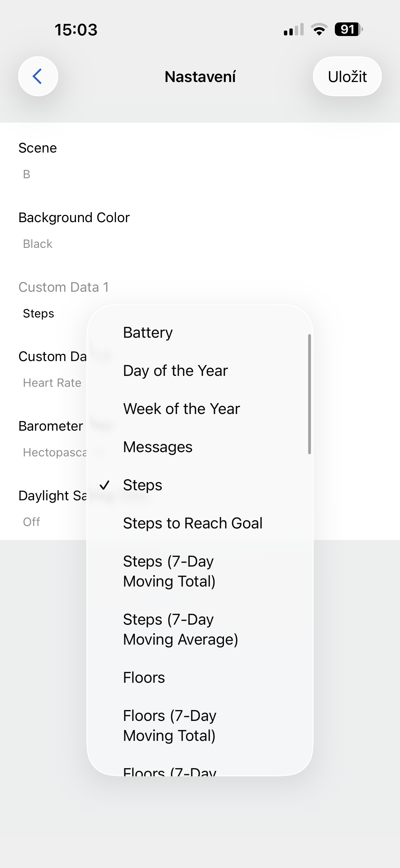Choose Battery from the popup menu

[x=148, y=333]
